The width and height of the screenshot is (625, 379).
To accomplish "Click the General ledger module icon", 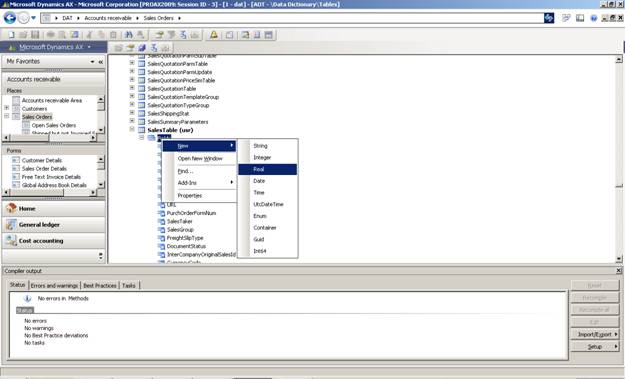I will pyautogui.click(x=11, y=224).
